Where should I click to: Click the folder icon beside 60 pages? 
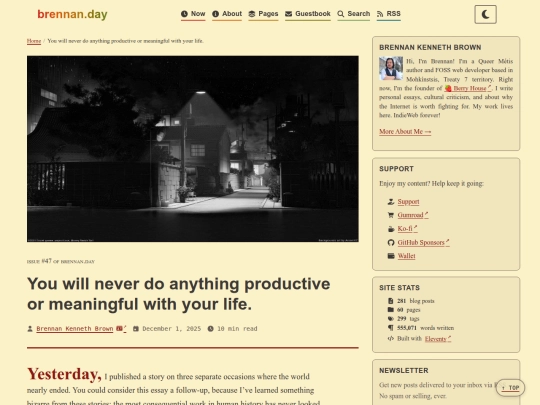point(391,310)
